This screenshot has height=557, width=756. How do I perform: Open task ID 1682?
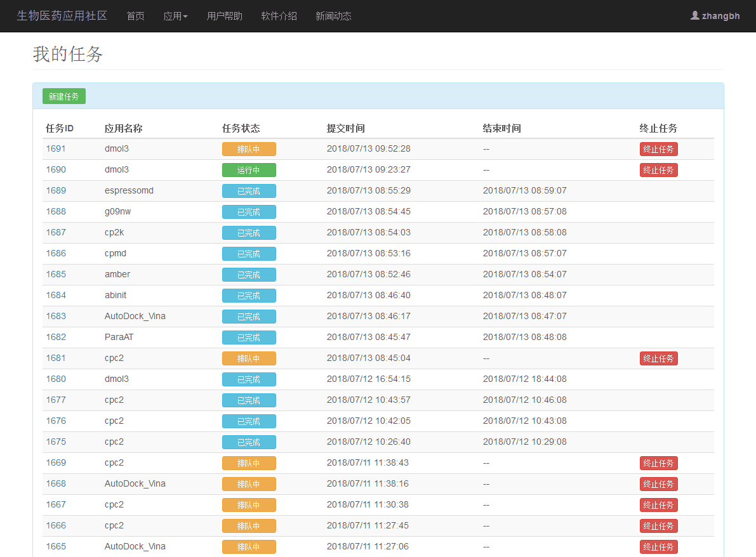56,337
